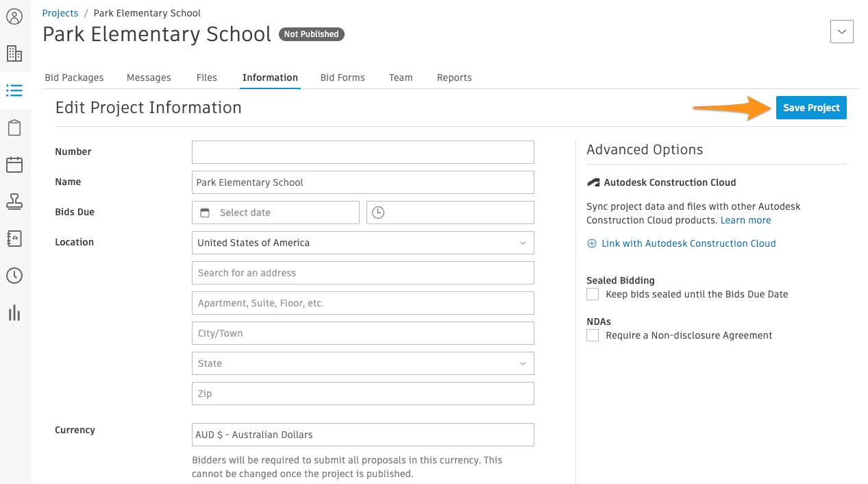The height and width of the screenshot is (484, 868).
Task: Check Require a Non-disclosure Agreement
Action: point(593,335)
